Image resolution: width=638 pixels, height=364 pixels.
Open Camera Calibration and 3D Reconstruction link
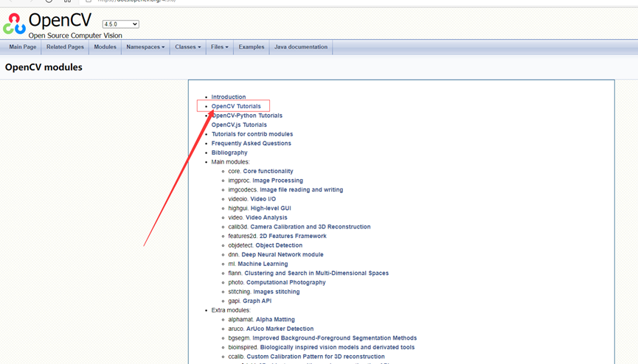311,227
